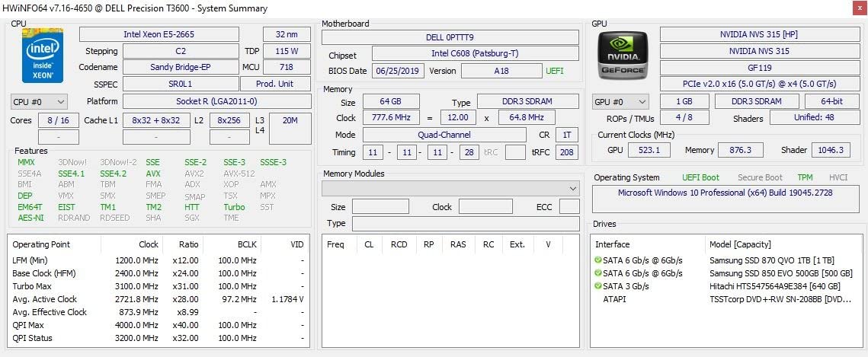Screen dimensions: 868x357
Task: Click the GPU chip GF119 field
Action: tap(758, 68)
